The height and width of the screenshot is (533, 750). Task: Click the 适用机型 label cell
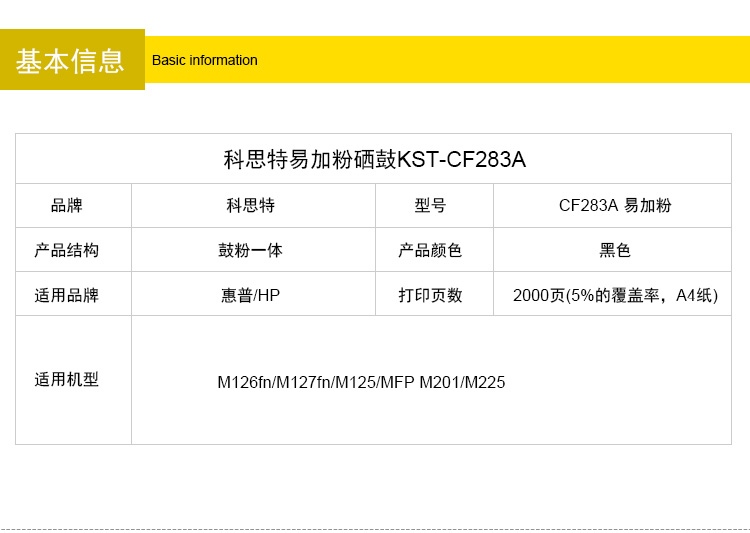click(x=67, y=380)
